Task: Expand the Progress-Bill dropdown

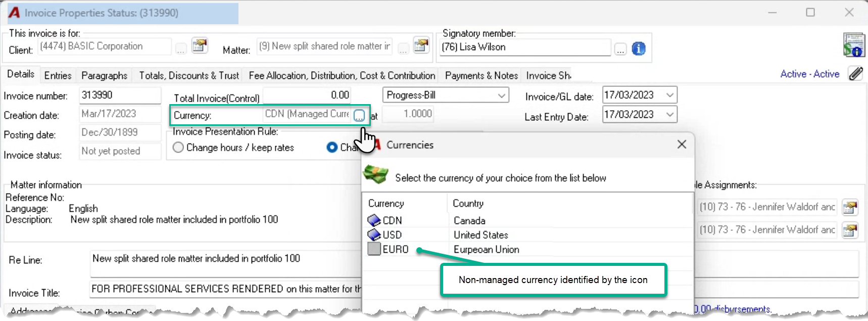Action: click(501, 95)
